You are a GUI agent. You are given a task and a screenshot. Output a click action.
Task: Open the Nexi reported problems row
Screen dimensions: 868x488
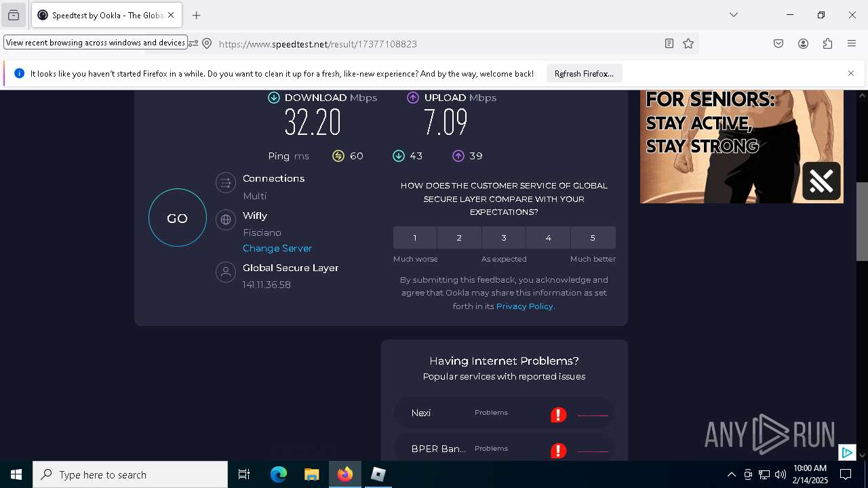pyautogui.click(x=504, y=413)
